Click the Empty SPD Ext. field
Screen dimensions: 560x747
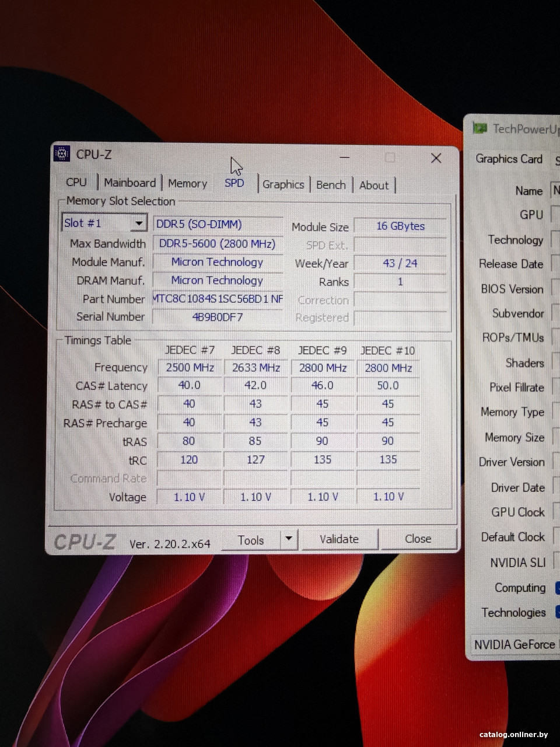pyautogui.click(x=400, y=245)
